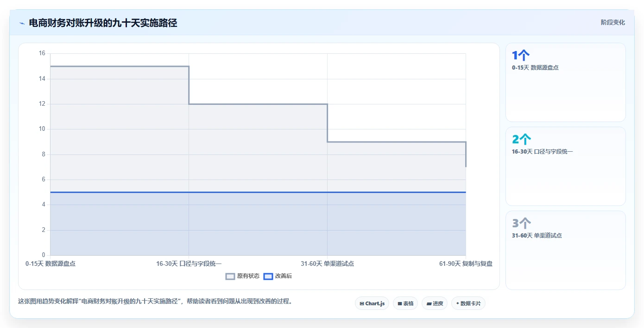This screenshot has height=328, width=644.
Task: Click the gray step line at value 15
Action: 120,66
